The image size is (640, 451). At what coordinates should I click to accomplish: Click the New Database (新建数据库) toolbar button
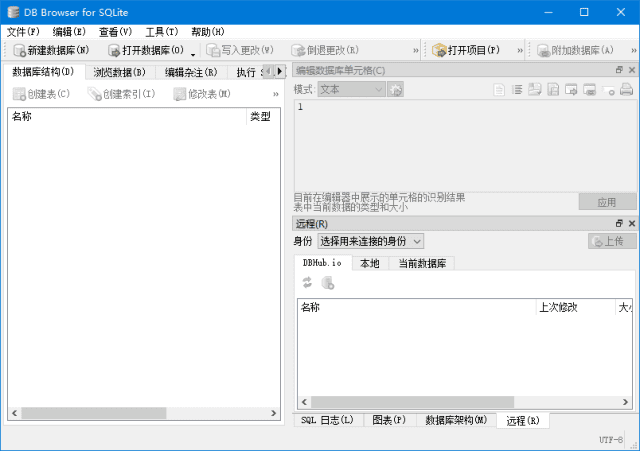[51, 50]
